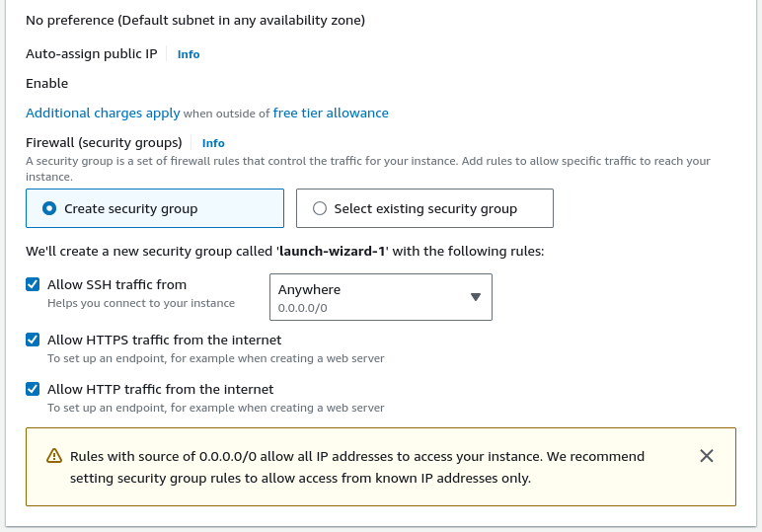Click the Allow HTTP traffic label text
Image resolution: width=762 pixels, height=532 pixels.
tap(160, 389)
